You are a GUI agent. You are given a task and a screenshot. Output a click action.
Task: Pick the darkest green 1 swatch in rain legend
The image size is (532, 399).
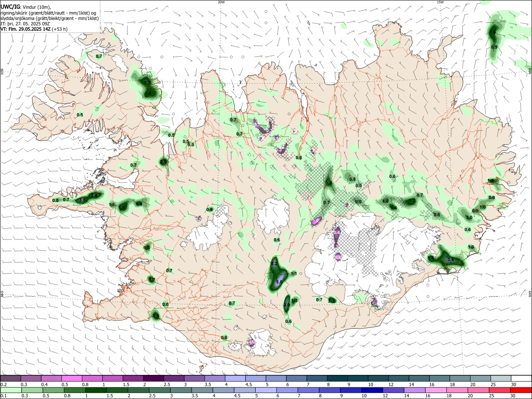point(96,390)
